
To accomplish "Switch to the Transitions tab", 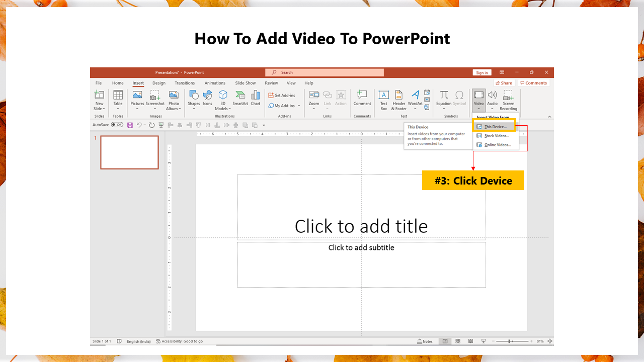I will click(x=185, y=83).
